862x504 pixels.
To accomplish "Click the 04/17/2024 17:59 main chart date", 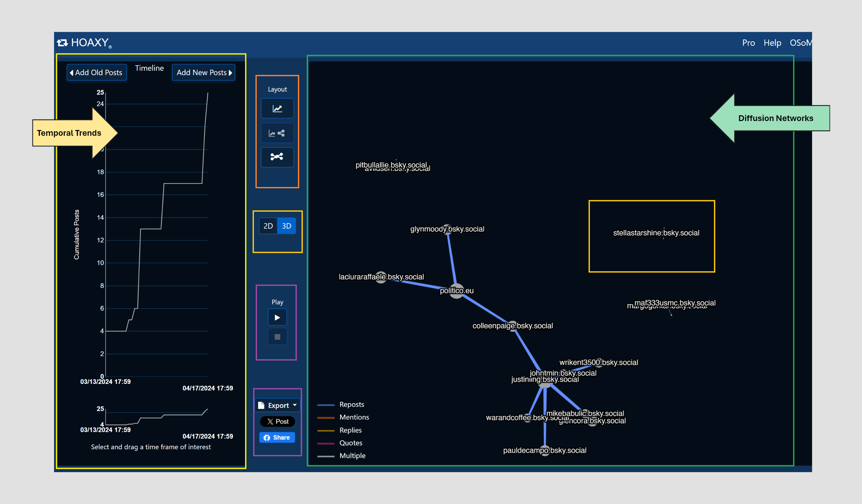I will pos(208,388).
